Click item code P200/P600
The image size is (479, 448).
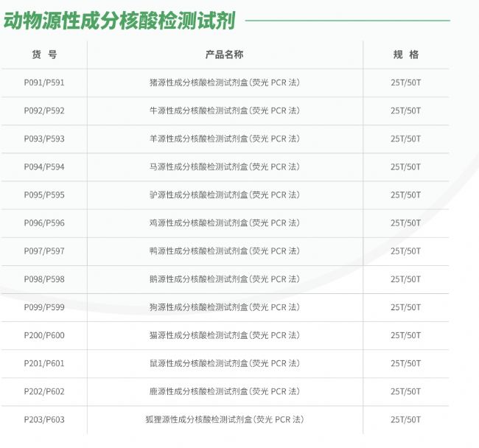(x=44, y=335)
